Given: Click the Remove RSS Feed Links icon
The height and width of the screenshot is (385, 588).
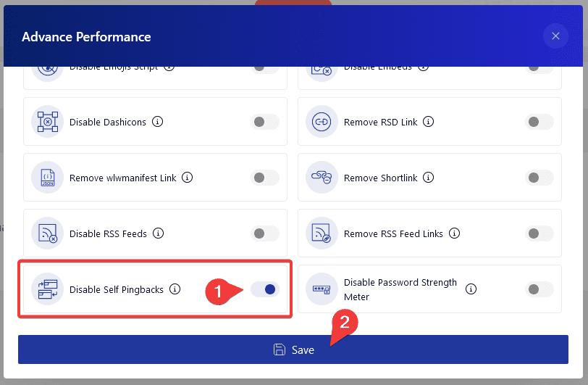Looking at the screenshot, I should point(322,233).
